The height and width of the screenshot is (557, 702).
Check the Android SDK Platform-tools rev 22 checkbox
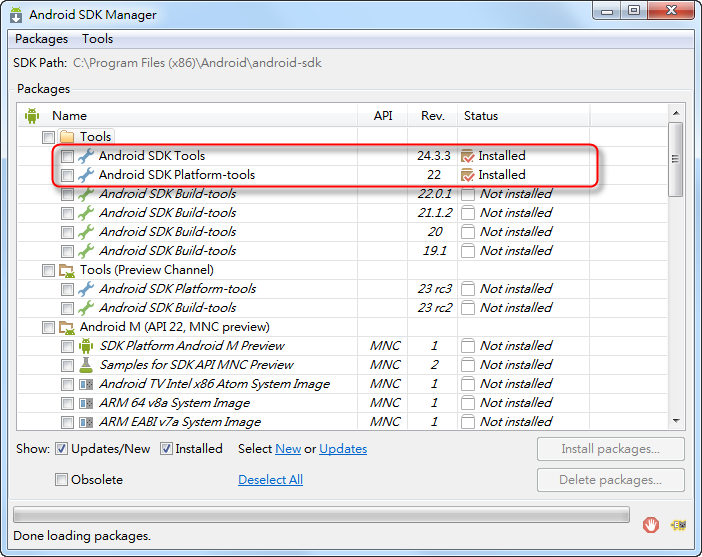point(67,175)
